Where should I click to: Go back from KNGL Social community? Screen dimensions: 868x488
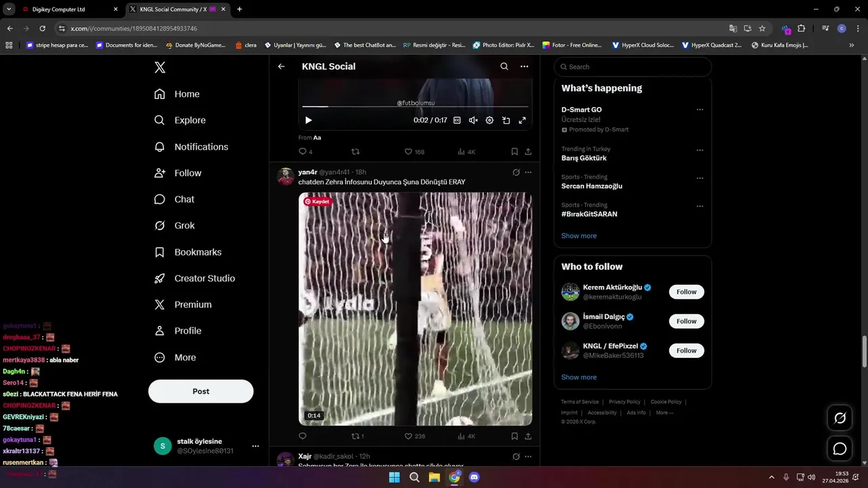point(281,66)
